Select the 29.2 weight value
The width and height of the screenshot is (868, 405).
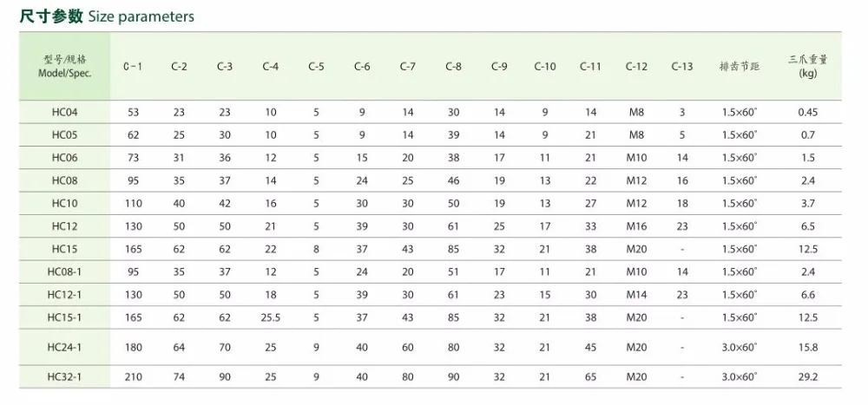807,376
